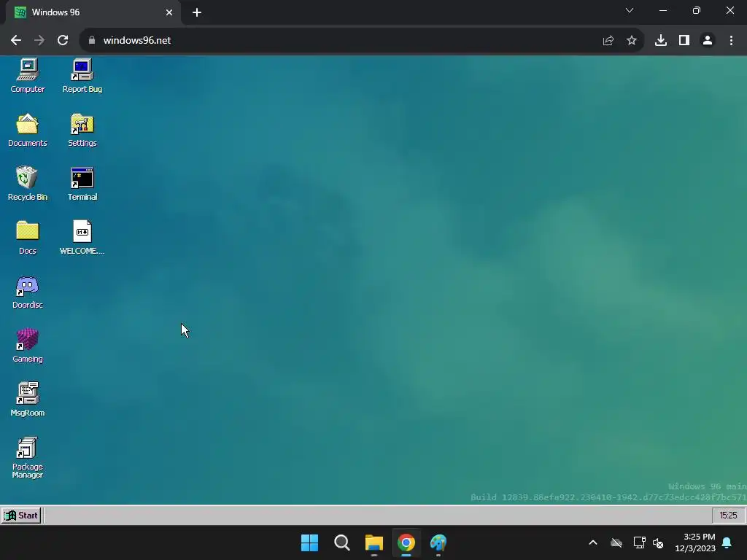Select the Documents folder icon
The width and height of the screenshot is (747, 560).
(x=28, y=130)
